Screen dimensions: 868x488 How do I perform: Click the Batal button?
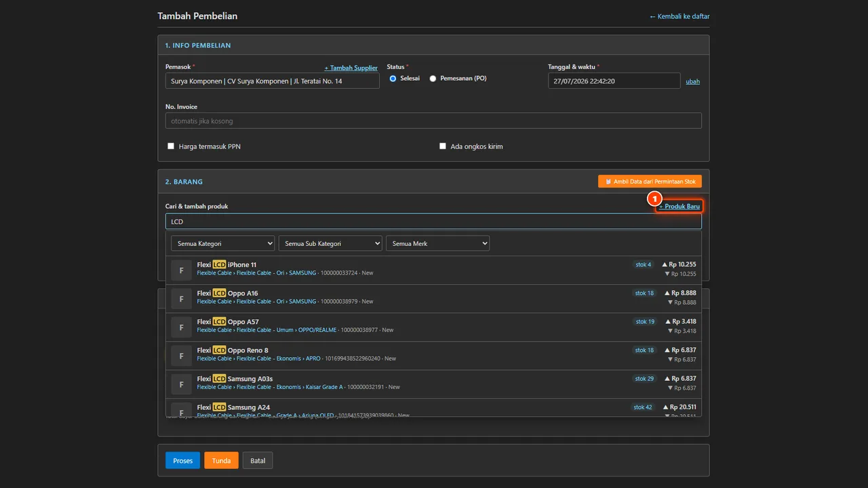(258, 461)
